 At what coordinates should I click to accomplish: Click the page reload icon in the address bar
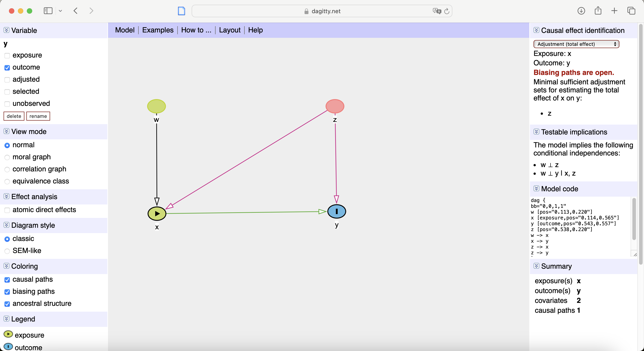tap(447, 11)
